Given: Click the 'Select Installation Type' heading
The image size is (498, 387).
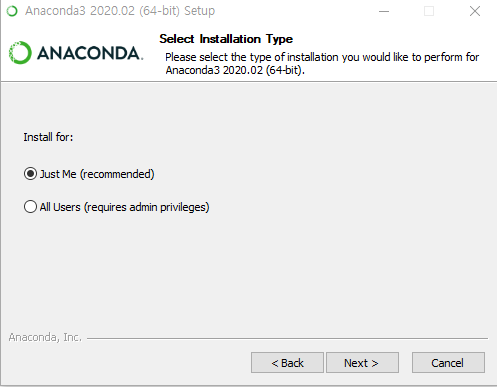Looking at the screenshot, I should coord(226,39).
